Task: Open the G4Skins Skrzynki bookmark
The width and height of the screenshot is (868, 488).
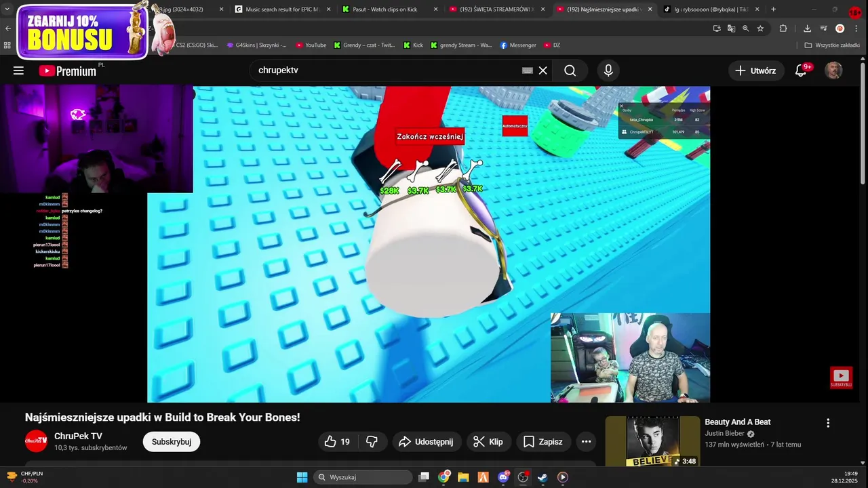Action: (256, 45)
